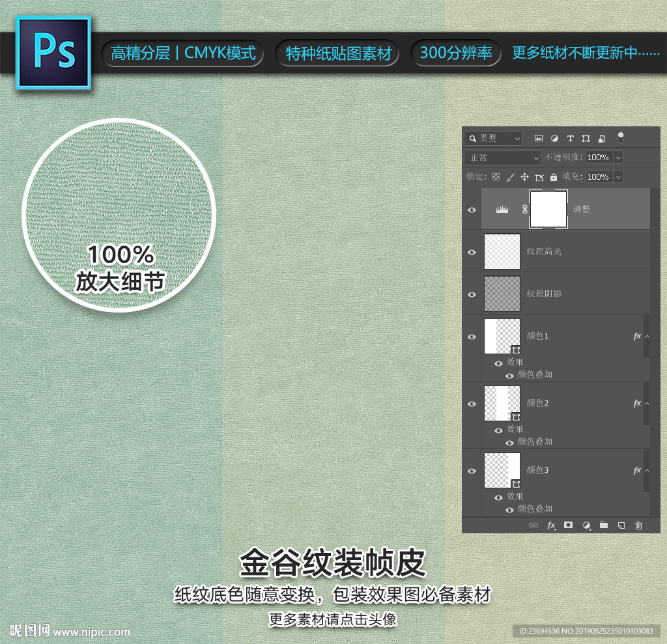
Task: Hide the 纹理高光 layer
Action: (472, 251)
